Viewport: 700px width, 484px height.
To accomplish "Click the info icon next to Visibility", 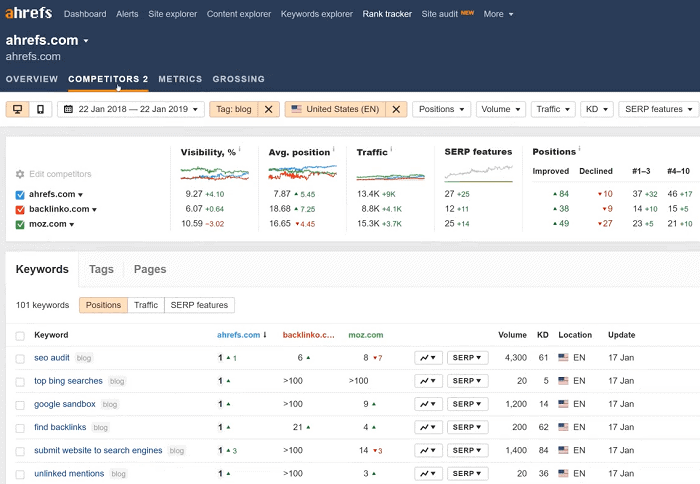I will click(240, 149).
